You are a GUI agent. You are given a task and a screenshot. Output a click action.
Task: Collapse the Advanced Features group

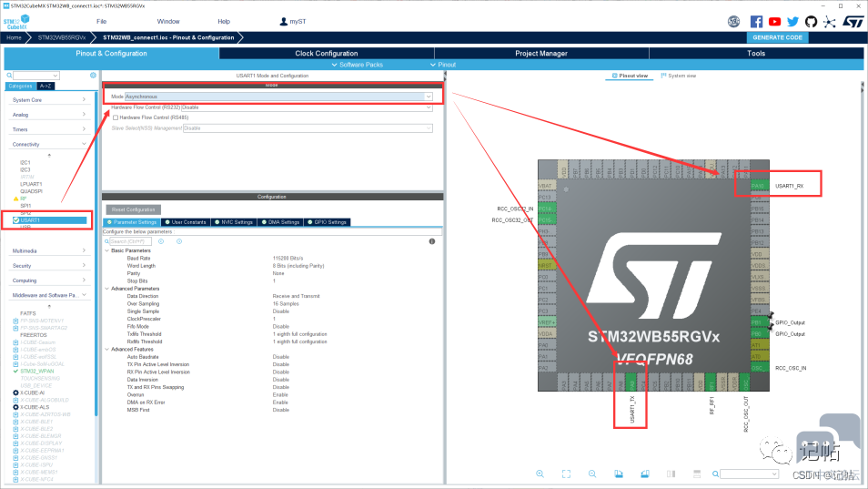pyautogui.click(x=106, y=350)
